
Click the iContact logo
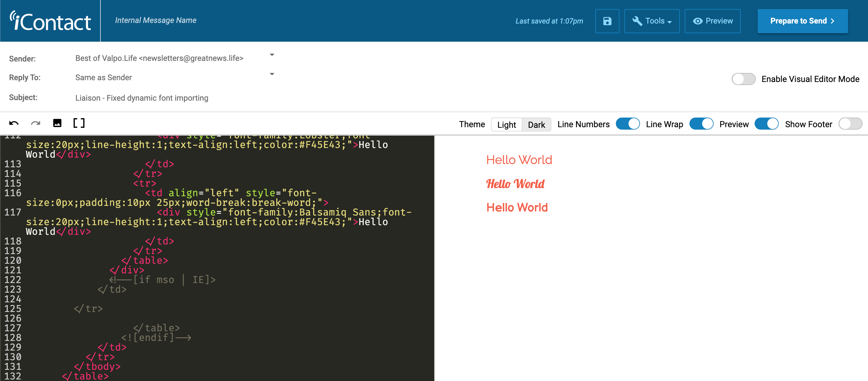[50, 21]
